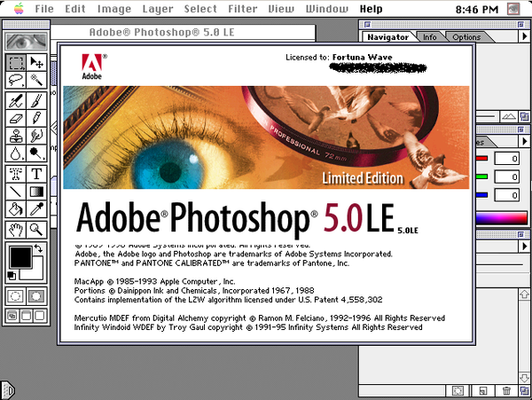Select the Pencil tool
The width and height of the screenshot is (532, 400).
click(36, 118)
